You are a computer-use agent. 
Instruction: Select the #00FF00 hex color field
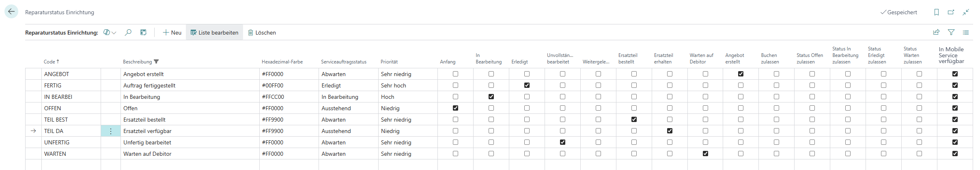288,85
